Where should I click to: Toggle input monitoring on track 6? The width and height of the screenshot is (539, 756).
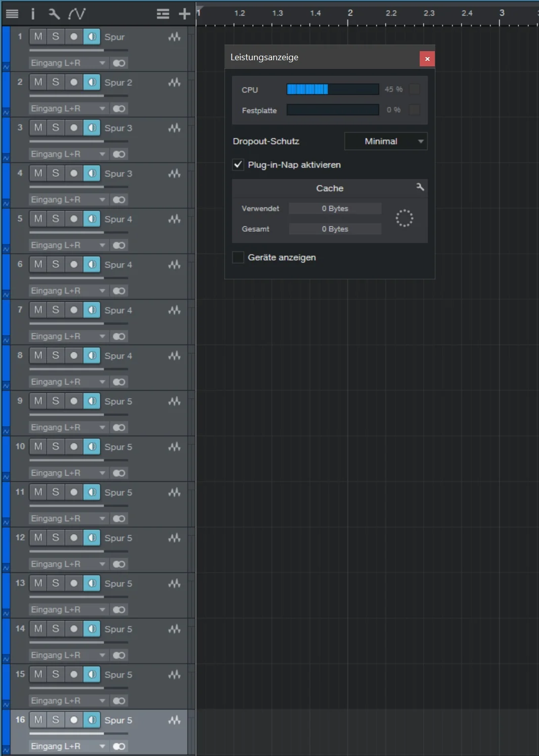(92, 264)
